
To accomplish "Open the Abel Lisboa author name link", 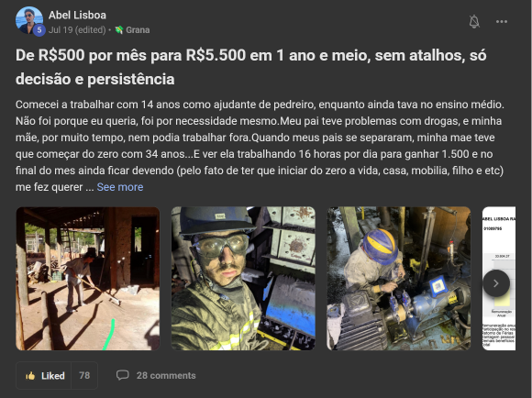I will click(77, 16).
